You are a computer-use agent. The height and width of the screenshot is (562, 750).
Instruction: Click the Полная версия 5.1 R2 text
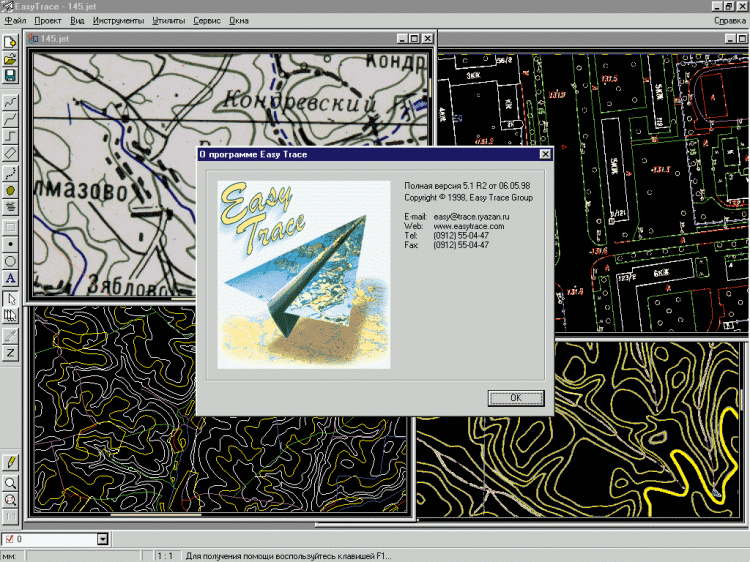pos(467,186)
